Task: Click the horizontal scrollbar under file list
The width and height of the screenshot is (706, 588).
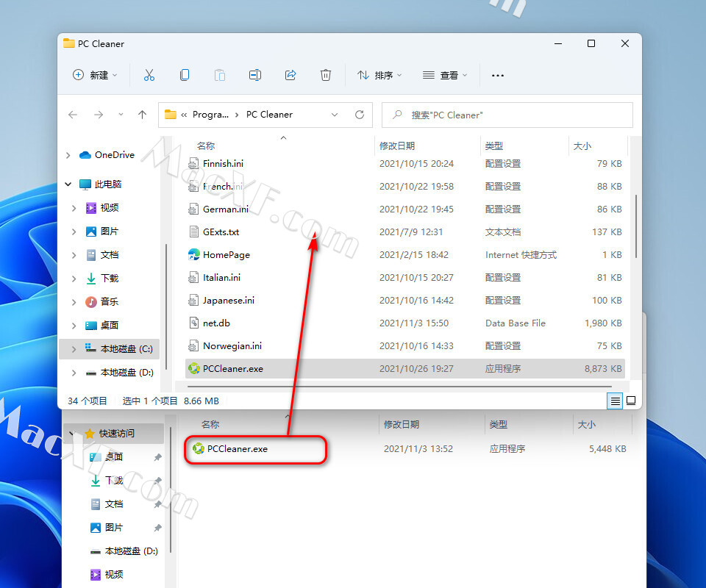Action: 399,387
